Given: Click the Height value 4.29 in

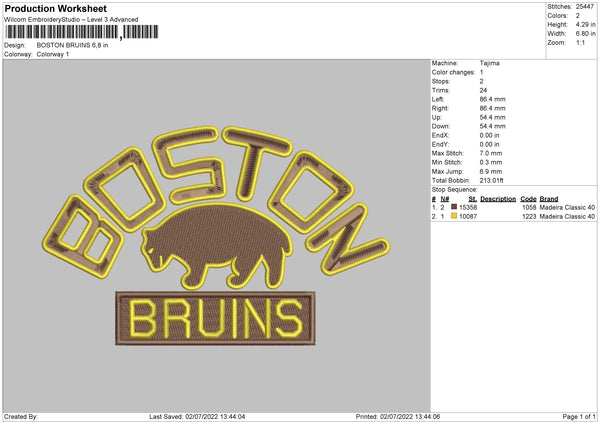Looking at the screenshot, I should tap(585, 24).
